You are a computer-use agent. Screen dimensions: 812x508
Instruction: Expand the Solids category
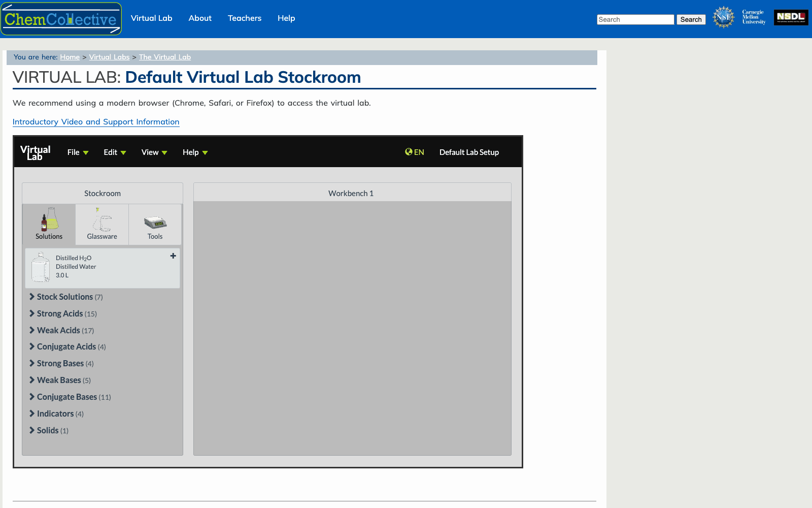click(49, 430)
